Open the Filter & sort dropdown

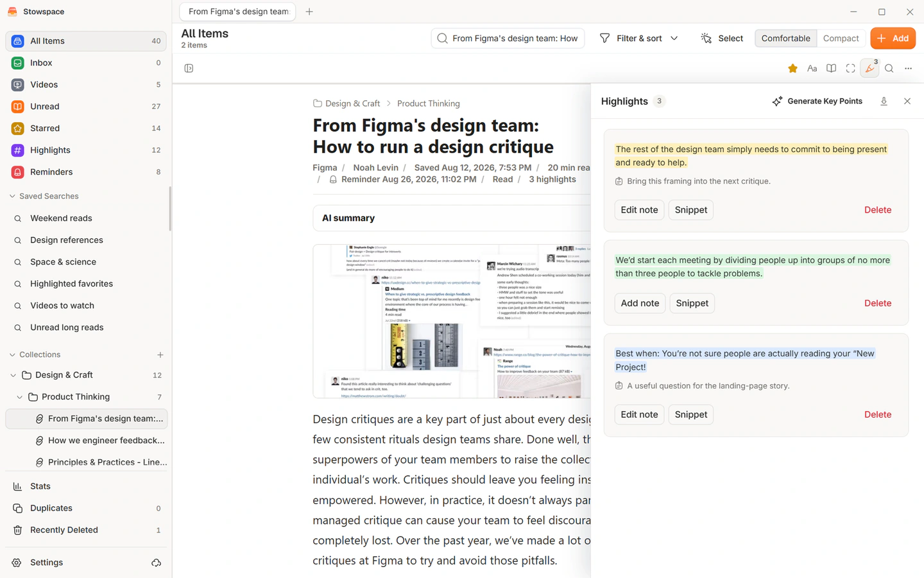(x=638, y=39)
